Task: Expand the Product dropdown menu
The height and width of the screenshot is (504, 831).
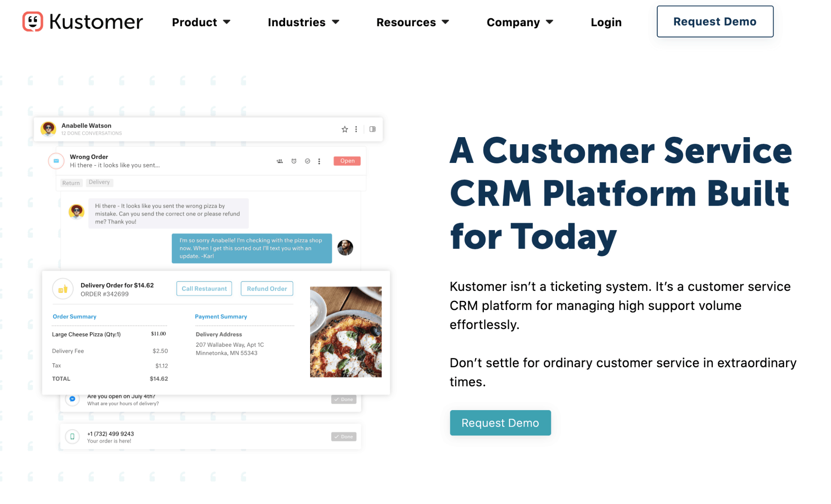Action: tap(201, 22)
